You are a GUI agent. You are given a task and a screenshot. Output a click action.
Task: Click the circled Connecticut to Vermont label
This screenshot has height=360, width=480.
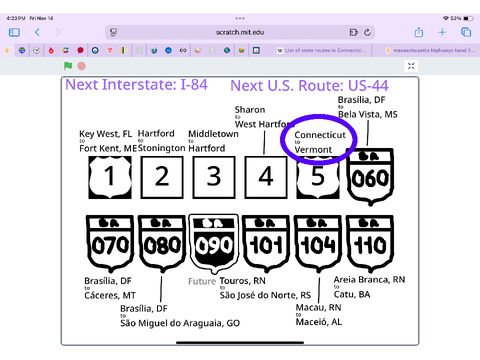[x=320, y=142]
